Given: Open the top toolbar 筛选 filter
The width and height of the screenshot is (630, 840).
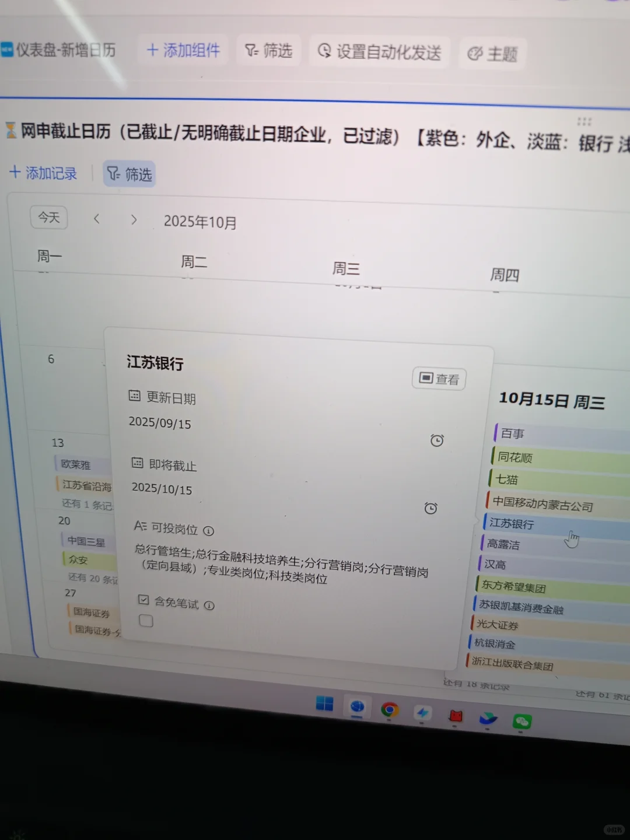Looking at the screenshot, I should 268,51.
